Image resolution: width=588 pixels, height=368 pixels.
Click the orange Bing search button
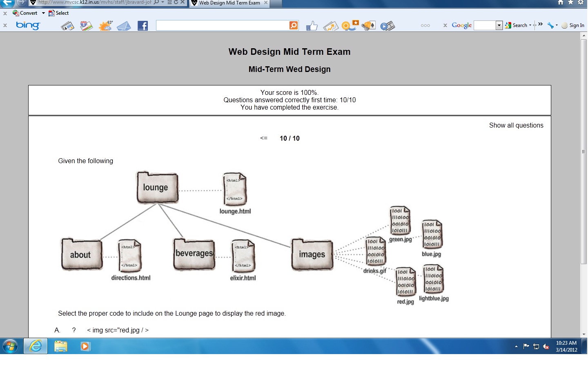coord(294,25)
